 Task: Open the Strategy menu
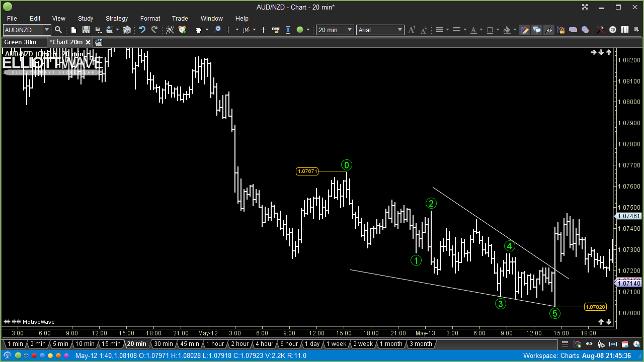[x=116, y=18]
